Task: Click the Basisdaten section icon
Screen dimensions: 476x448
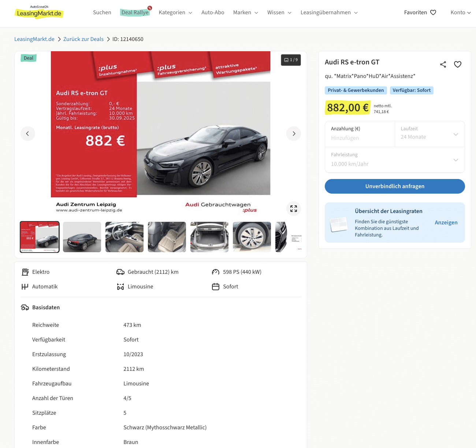Action: [25, 307]
